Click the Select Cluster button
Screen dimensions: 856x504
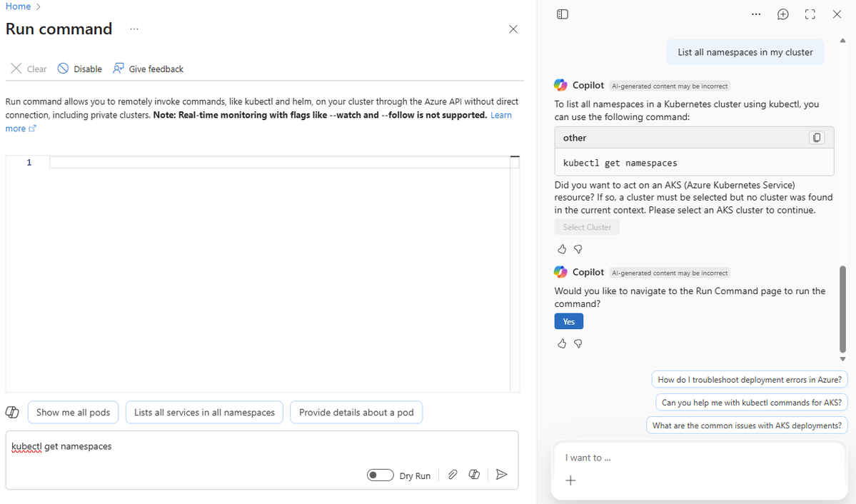(x=587, y=227)
